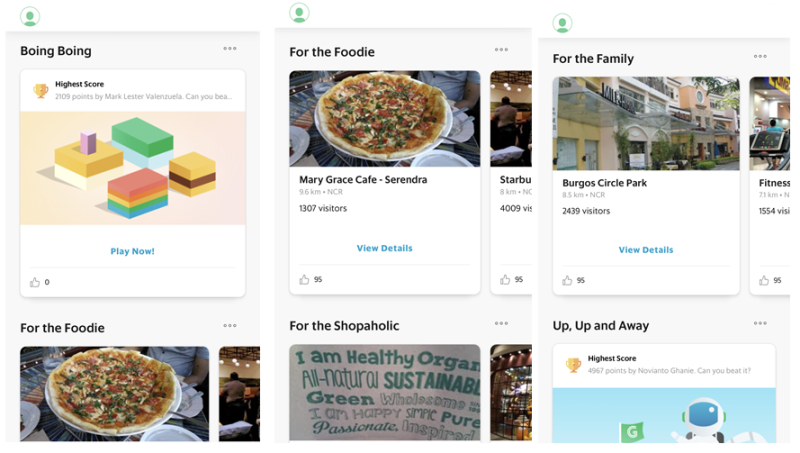Like the Boing Boing game card
Viewport: 800px width, 453px height.
[35, 282]
